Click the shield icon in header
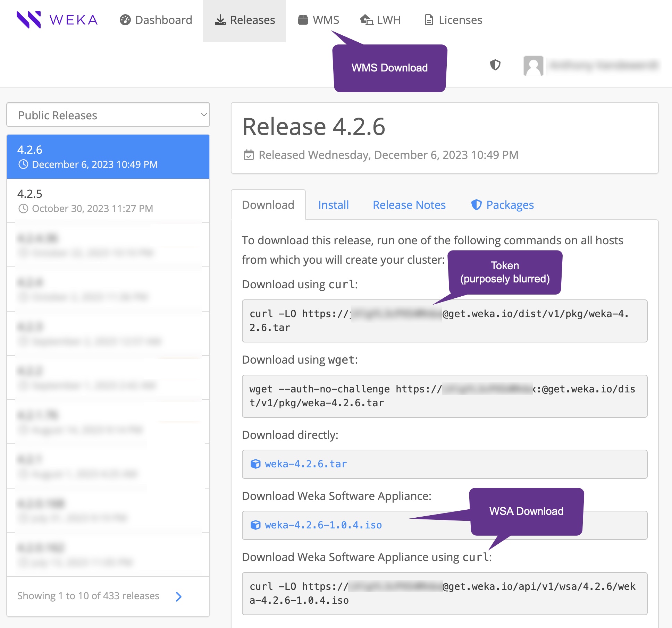 click(x=495, y=65)
